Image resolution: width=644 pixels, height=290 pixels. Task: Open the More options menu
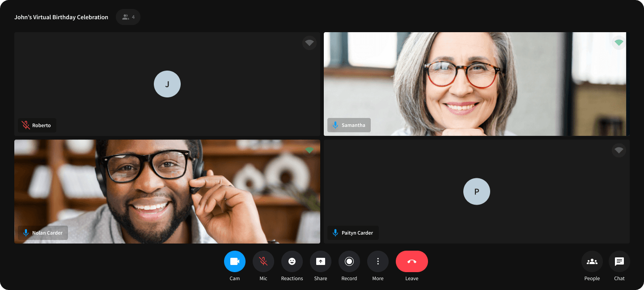point(377,261)
